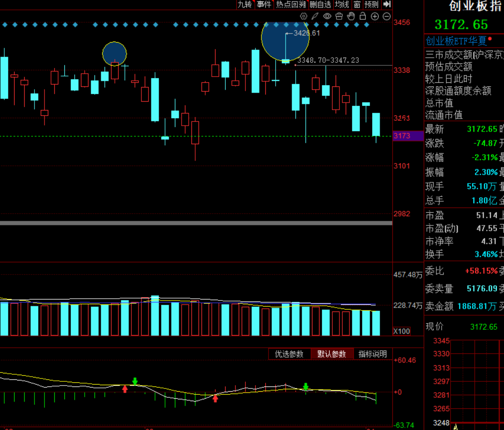
Task: Click the gray horizontal scrollbar below chart
Action: [x=196, y=223]
